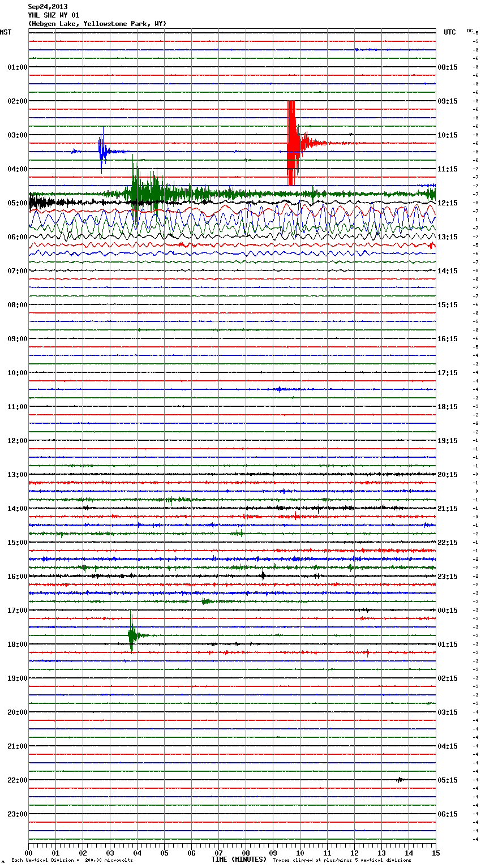The width and height of the screenshot is (481, 868).
Task: Click the 12:15 UTC time label
Action: point(448,203)
